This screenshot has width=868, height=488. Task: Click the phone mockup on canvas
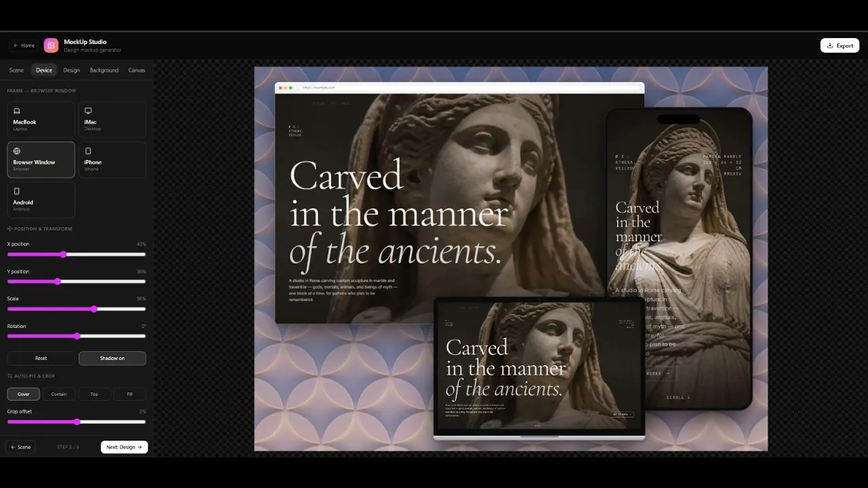679,258
